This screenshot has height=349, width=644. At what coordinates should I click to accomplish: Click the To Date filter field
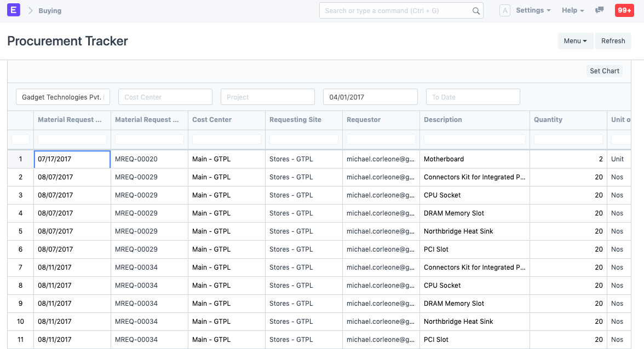(473, 96)
